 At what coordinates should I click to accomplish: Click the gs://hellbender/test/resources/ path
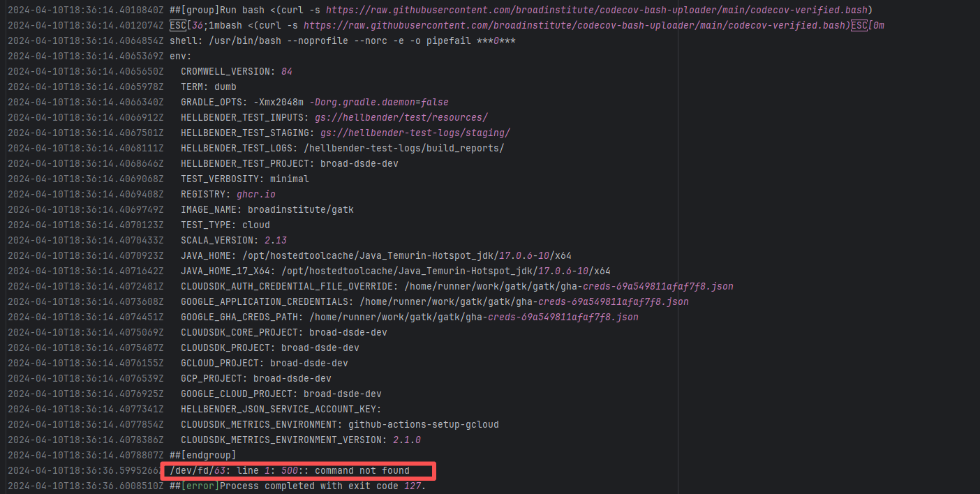tap(401, 117)
